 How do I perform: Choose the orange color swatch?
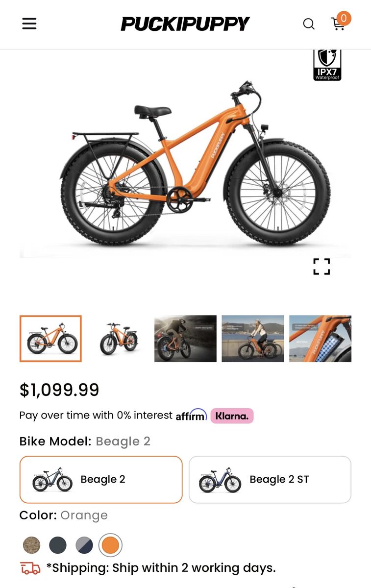pyautogui.click(x=110, y=545)
